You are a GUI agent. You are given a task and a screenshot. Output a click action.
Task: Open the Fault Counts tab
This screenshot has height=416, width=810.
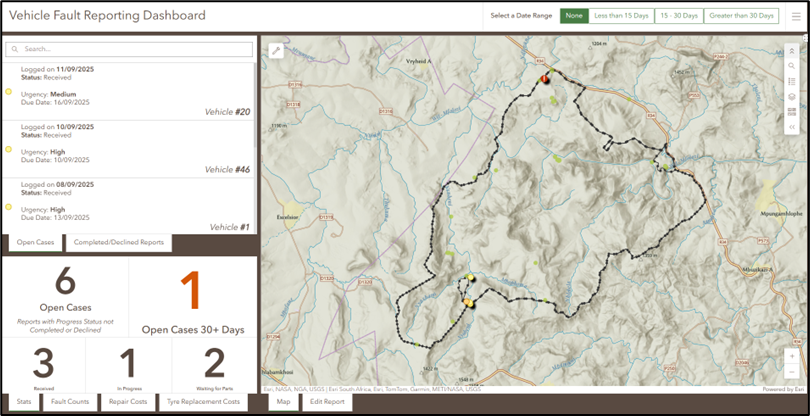[x=70, y=402]
